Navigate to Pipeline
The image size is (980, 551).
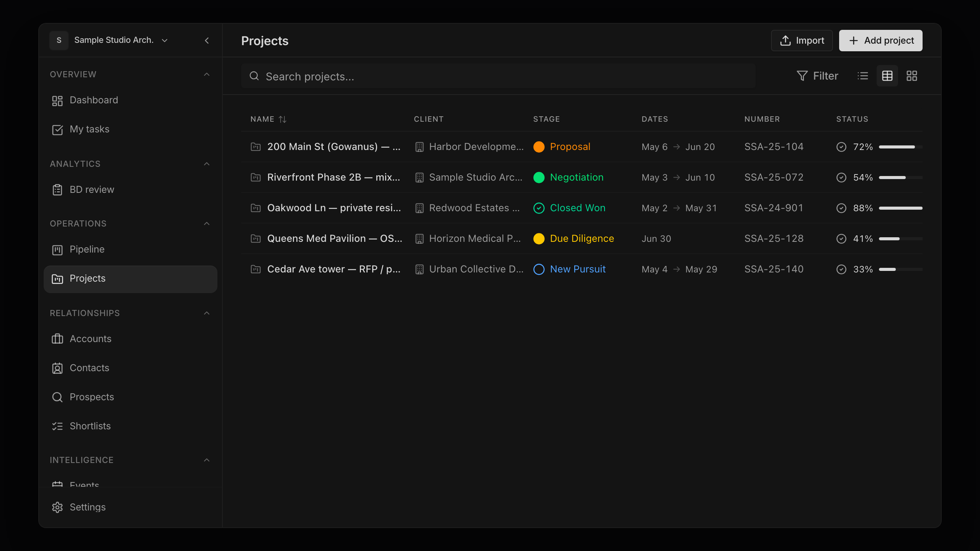coord(130,249)
